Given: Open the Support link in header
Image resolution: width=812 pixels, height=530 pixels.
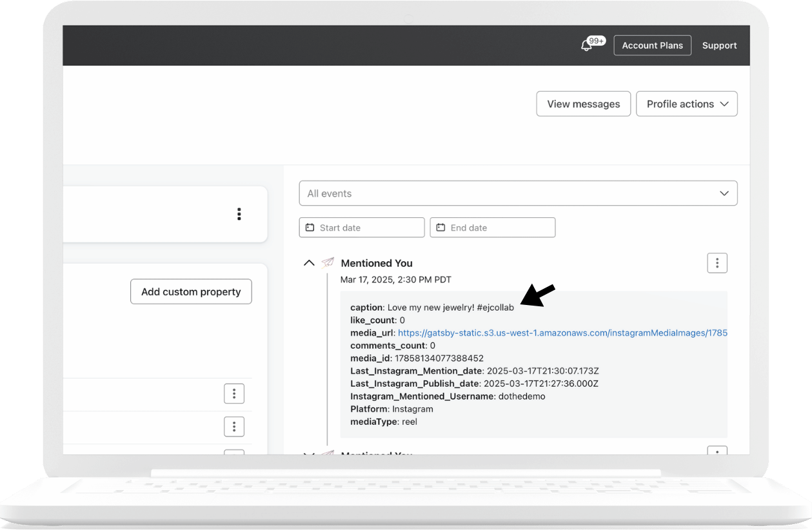Looking at the screenshot, I should pos(719,46).
